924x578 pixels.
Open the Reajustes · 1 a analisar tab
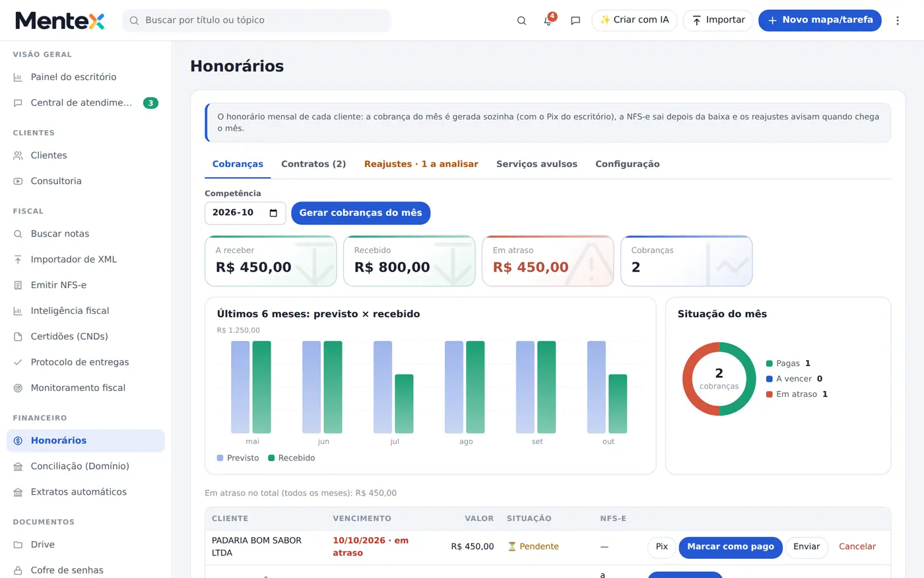point(421,164)
